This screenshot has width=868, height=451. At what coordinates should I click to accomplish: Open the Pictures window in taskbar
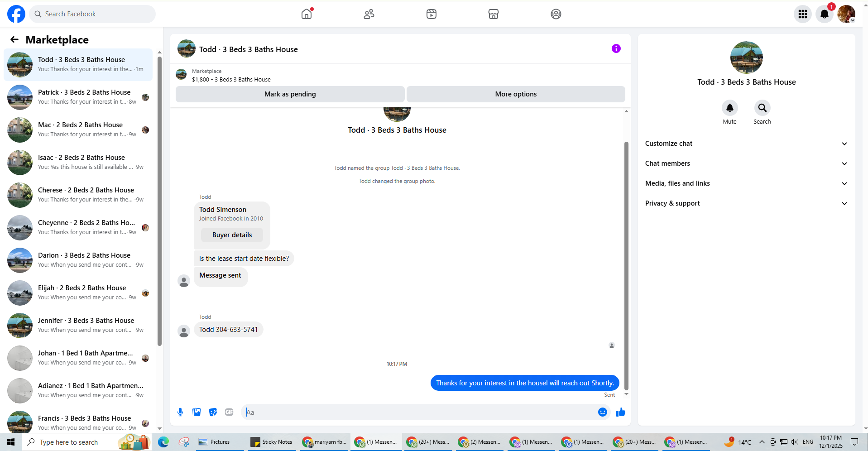pyautogui.click(x=221, y=442)
